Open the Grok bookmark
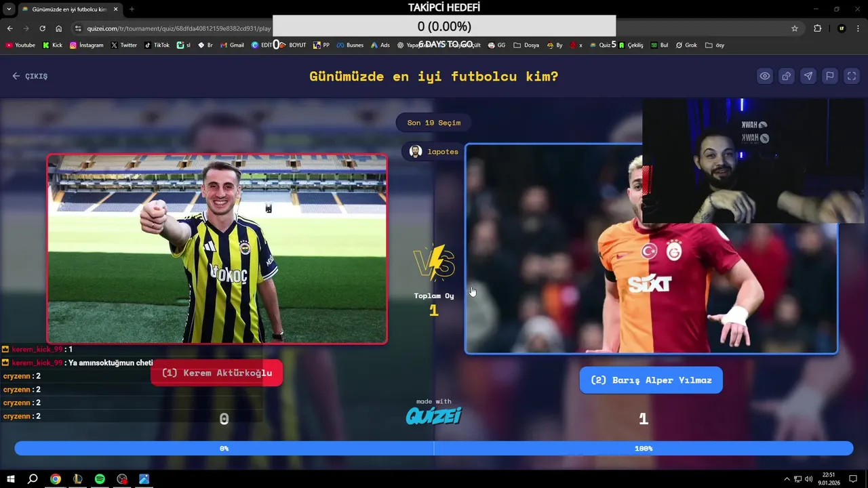This screenshot has height=488, width=868. [686, 45]
